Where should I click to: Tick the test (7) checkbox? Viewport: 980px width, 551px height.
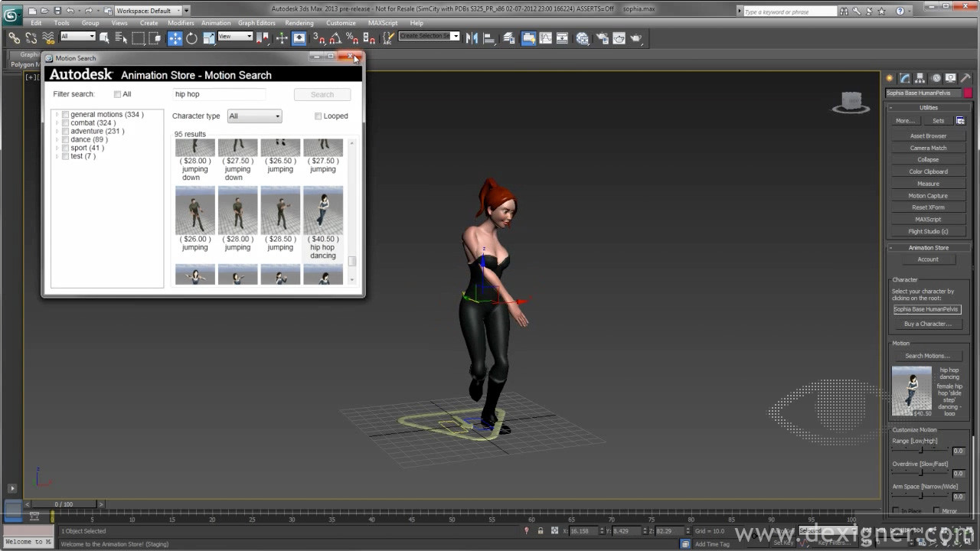[66, 156]
